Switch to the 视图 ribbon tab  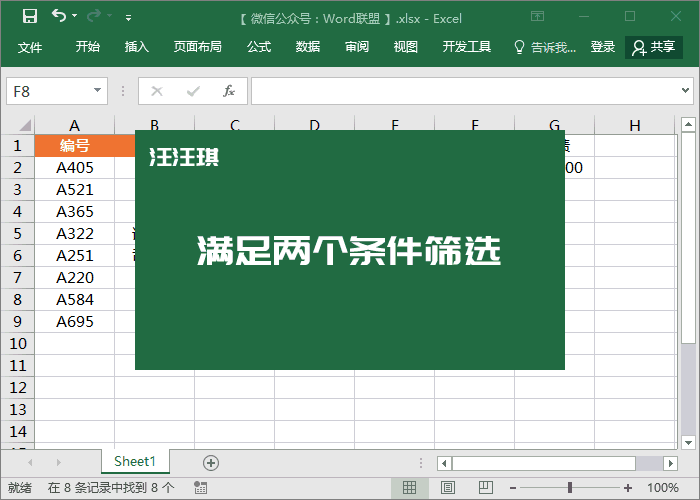[406, 46]
